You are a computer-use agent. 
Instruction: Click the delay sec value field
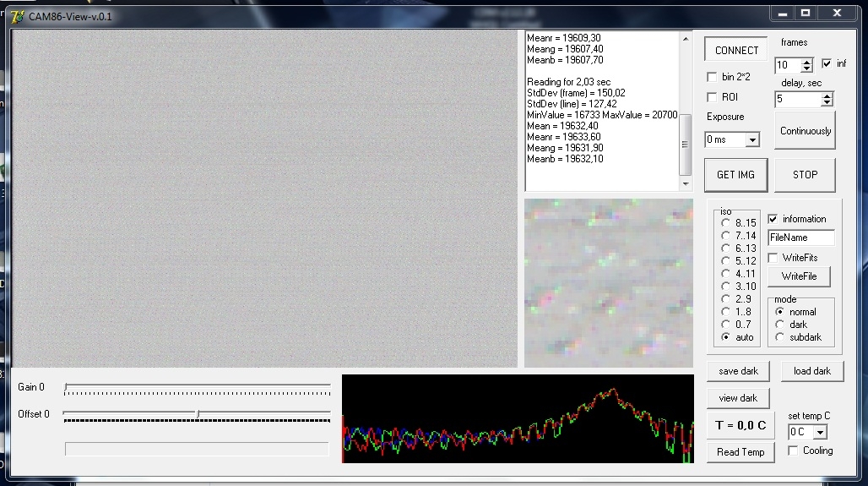point(798,99)
